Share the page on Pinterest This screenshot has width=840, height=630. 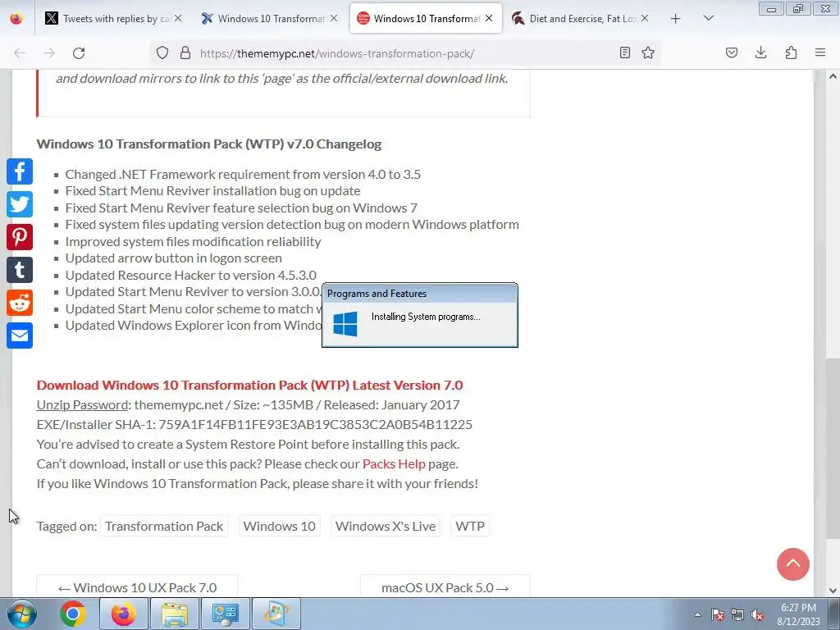(20, 237)
